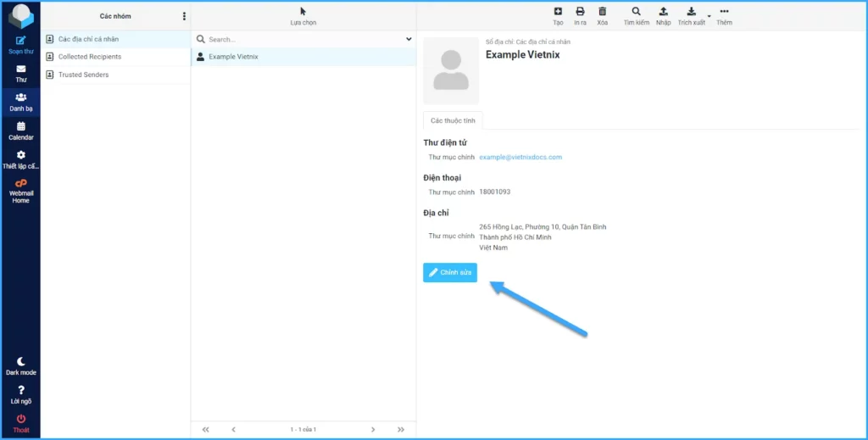Viewport: 868px width, 440px height.
Task: Expand the search options dropdown arrow
Action: [x=409, y=39]
